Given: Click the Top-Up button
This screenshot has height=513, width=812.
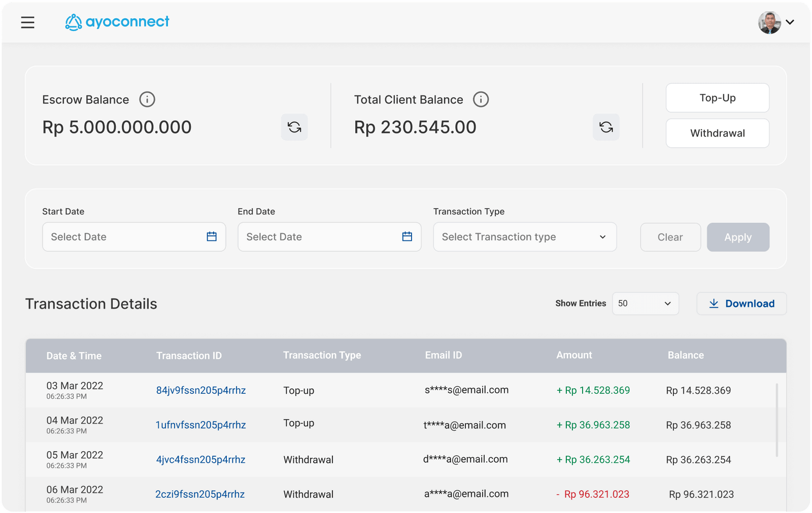Looking at the screenshot, I should coord(717,97).
